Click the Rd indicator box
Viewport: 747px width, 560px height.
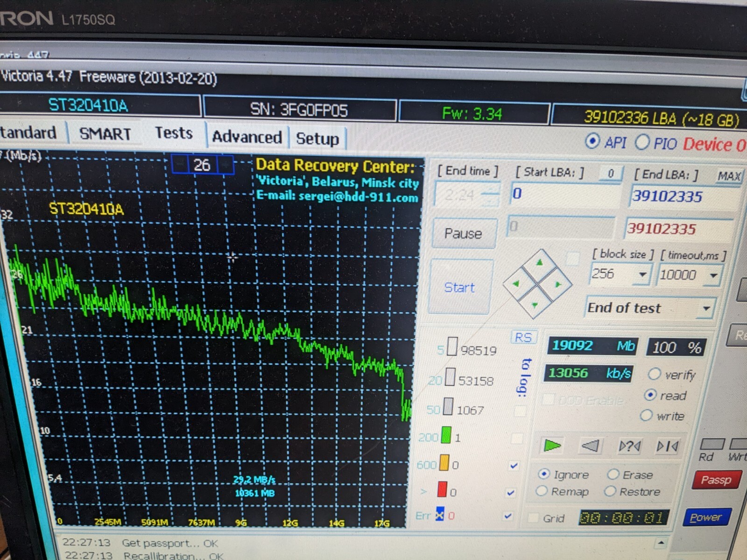pyautogui.click(x=712, y=443)
